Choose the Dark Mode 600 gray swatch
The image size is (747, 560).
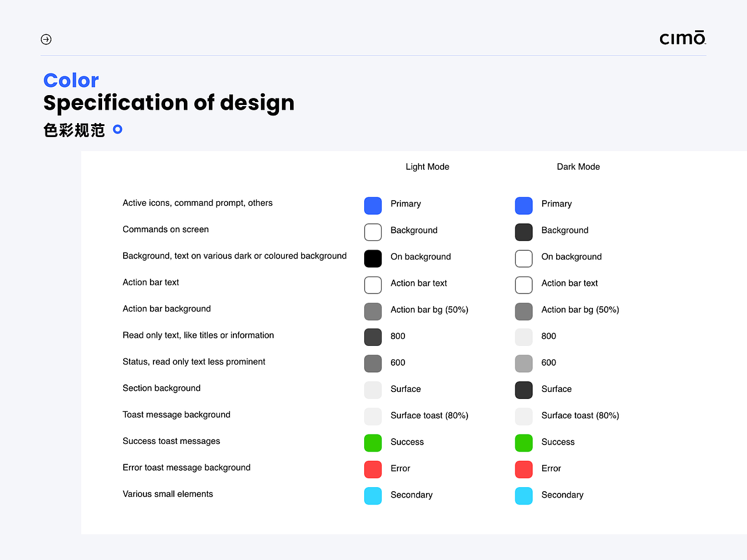(523, 363)
